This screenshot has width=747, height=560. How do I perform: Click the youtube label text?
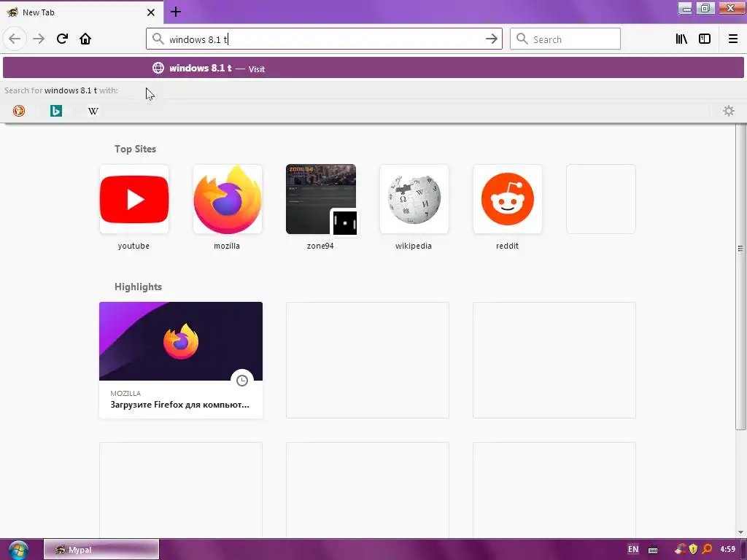click(x=134, y=246)
